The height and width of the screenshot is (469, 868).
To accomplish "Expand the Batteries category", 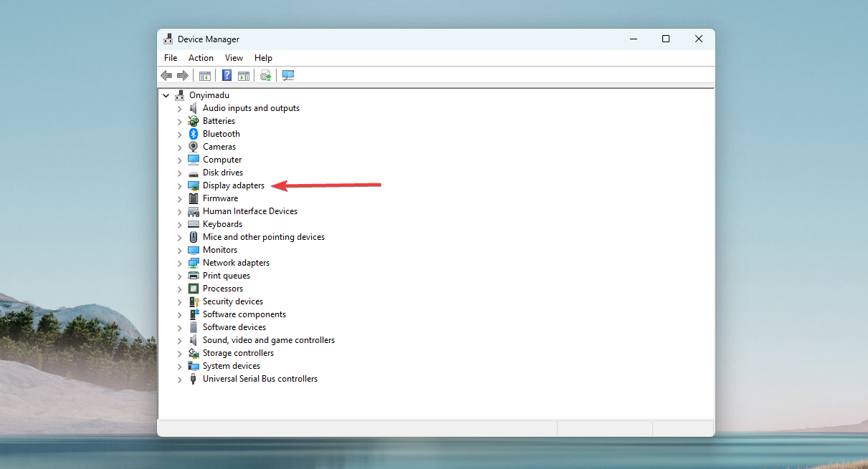I will tap(179, 121).
